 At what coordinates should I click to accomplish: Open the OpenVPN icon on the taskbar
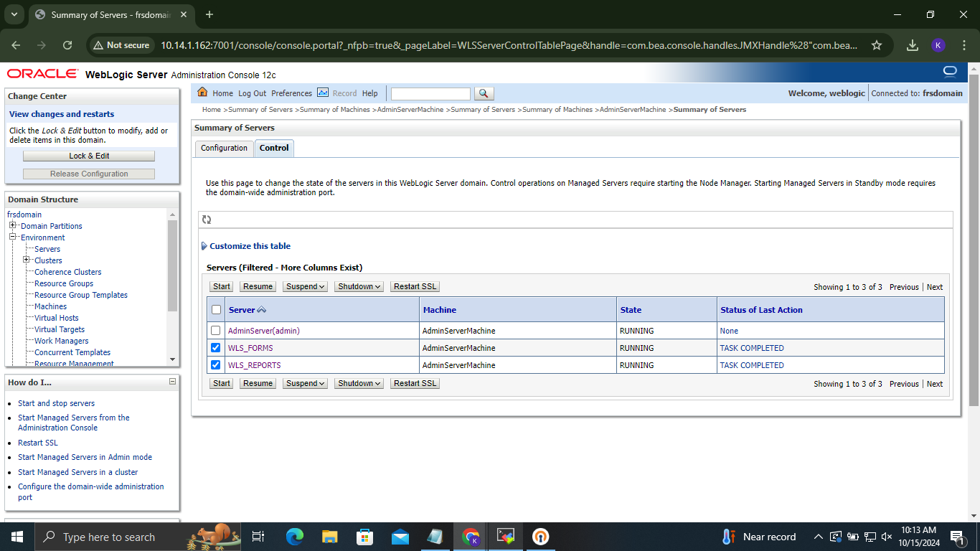coord(541,537)
